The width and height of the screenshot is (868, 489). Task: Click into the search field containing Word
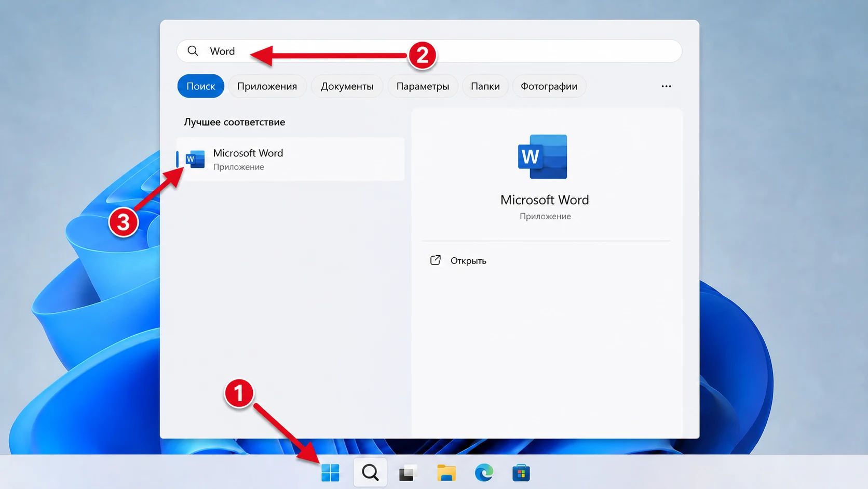429,51
